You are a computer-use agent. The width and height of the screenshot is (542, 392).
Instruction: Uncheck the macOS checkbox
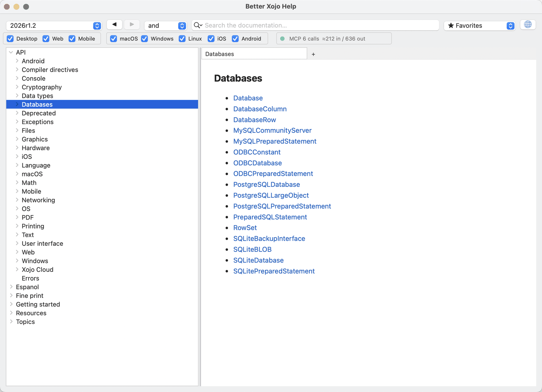pos(113,39)
